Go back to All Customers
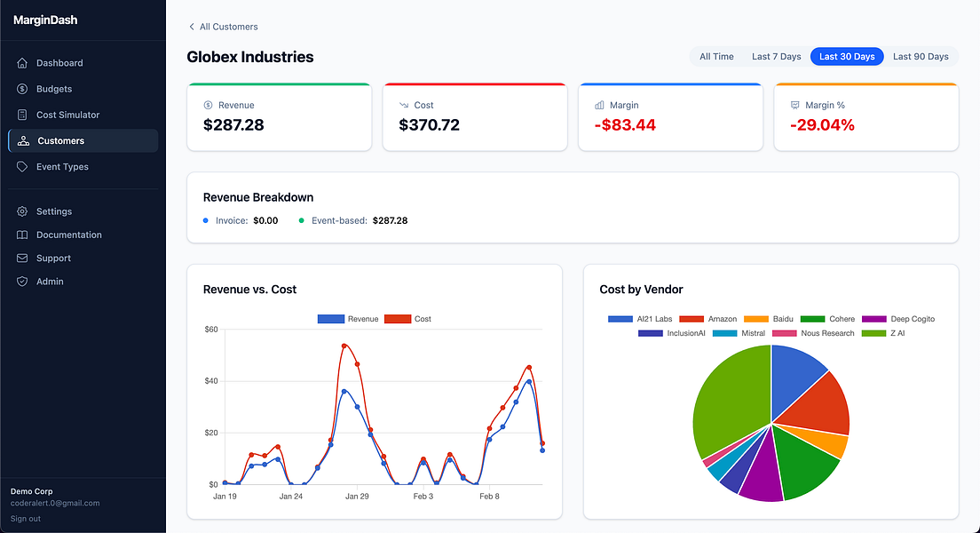The image size is (980, 533). pyautogui.click(x=223, y=27)
